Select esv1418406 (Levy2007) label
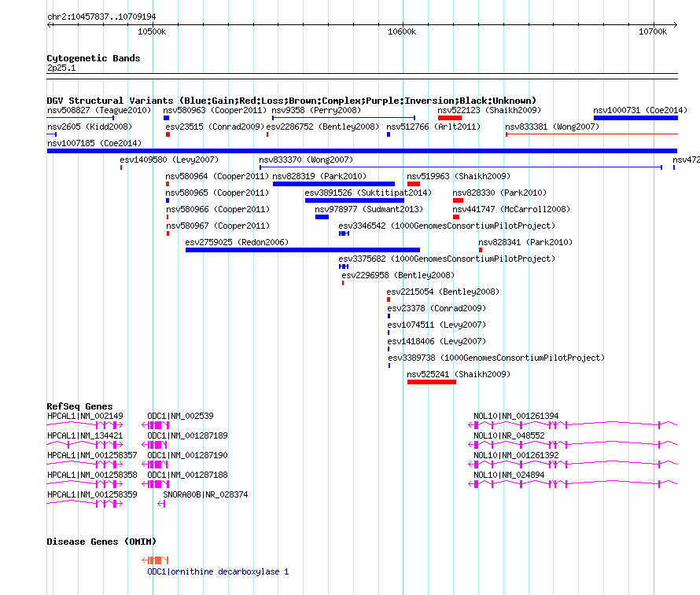 (x=437, y=341)
